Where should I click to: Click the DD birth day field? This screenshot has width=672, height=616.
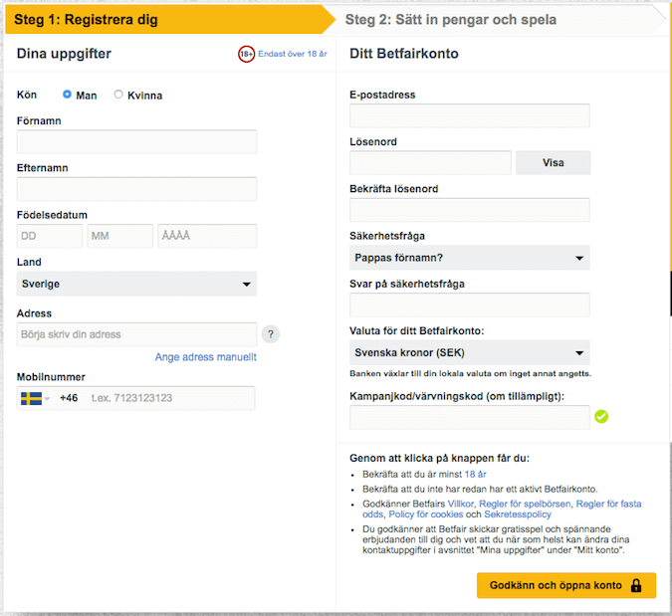(50, 236)
